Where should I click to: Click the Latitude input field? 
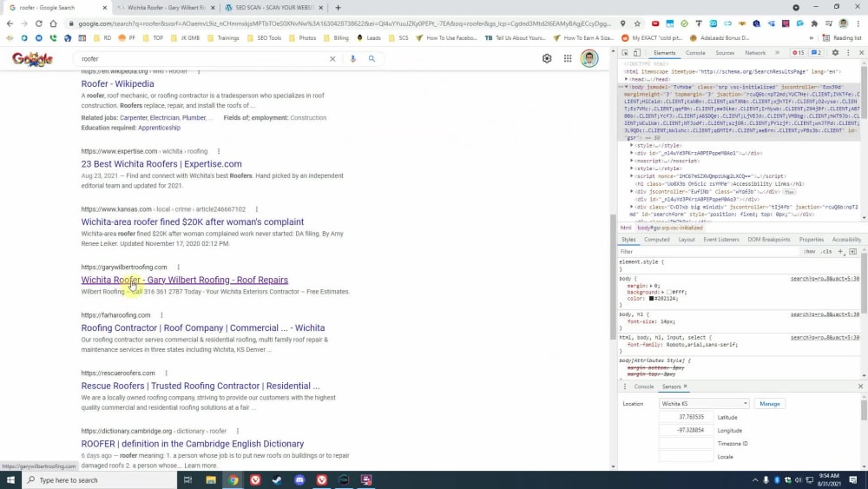(686, 417)
